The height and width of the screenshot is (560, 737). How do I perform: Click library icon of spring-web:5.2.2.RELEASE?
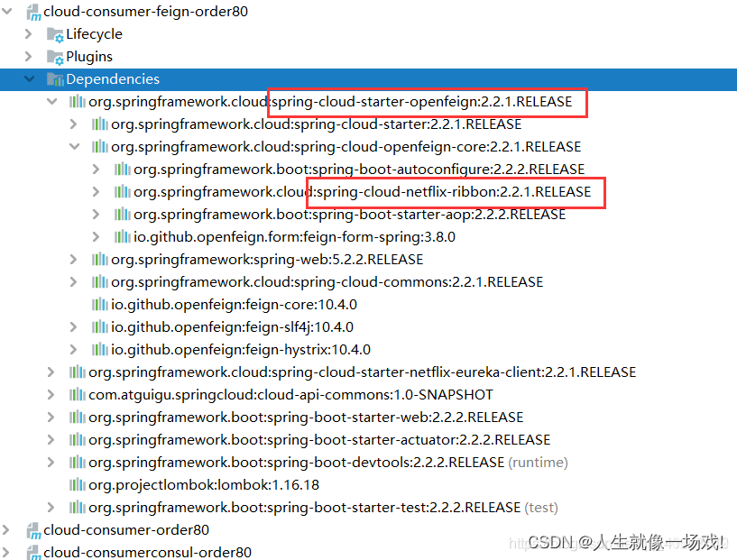99,260
